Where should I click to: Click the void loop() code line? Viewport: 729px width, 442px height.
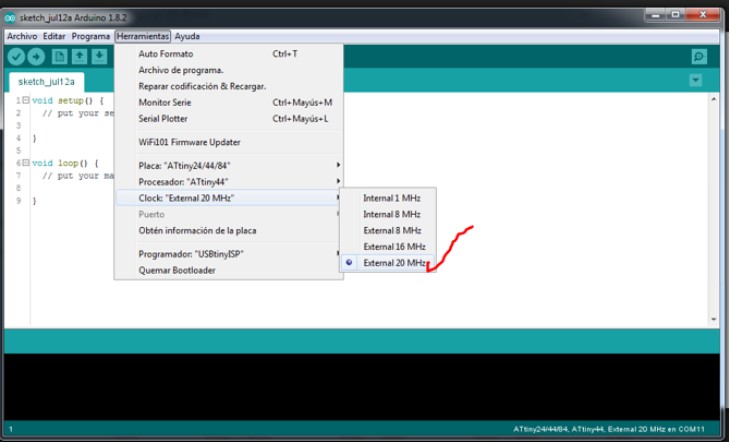coord(65,163)
